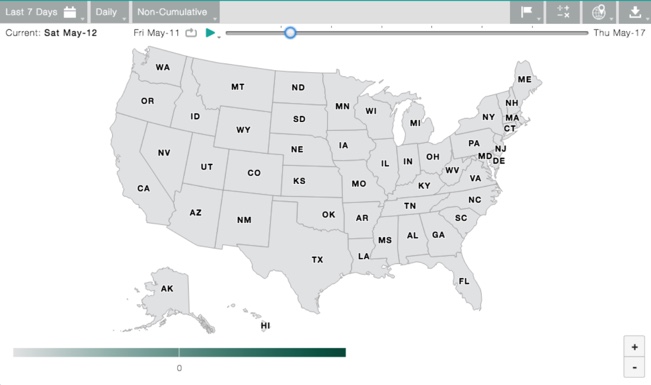
Task: Click Illinois (IL)
Action: click(385, 163)
